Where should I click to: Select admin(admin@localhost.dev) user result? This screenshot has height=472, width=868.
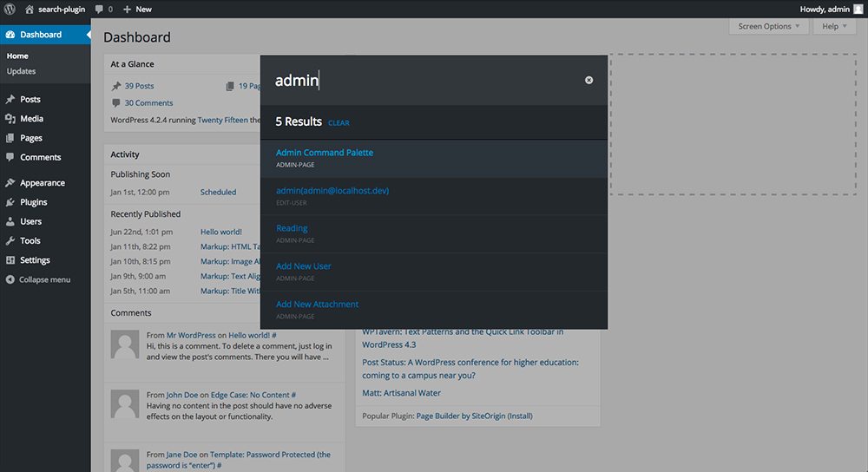[434, 196]
